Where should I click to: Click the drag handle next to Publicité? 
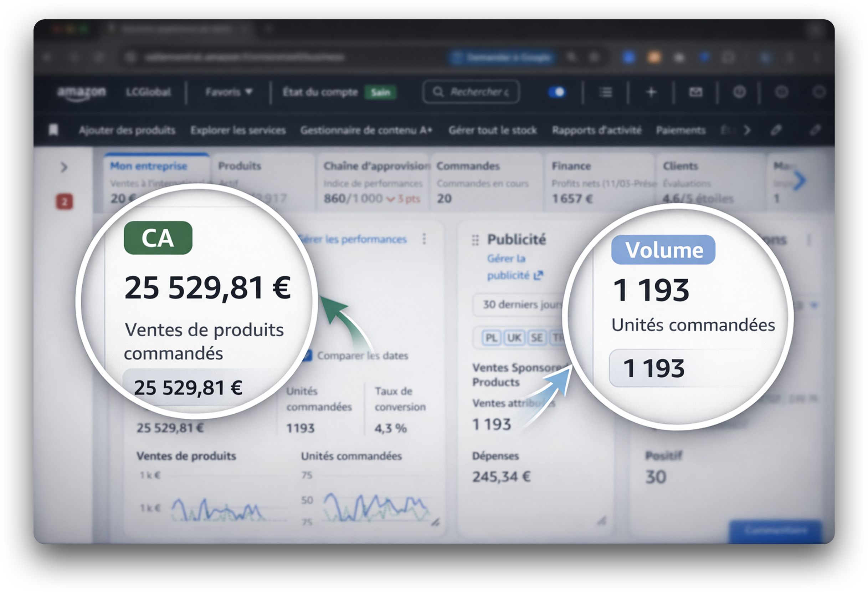475,240
